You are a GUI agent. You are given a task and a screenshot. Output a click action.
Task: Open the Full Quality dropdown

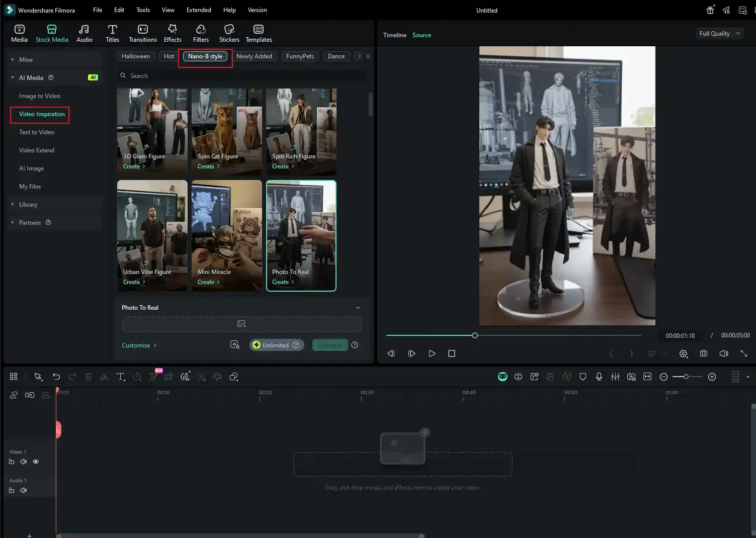(719, 33)
